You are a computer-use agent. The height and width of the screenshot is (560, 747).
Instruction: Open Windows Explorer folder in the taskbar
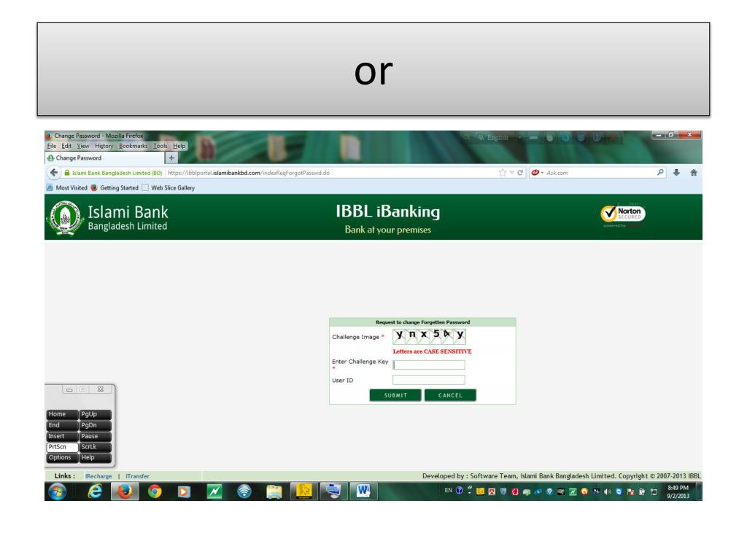click(x=274, y=491)
